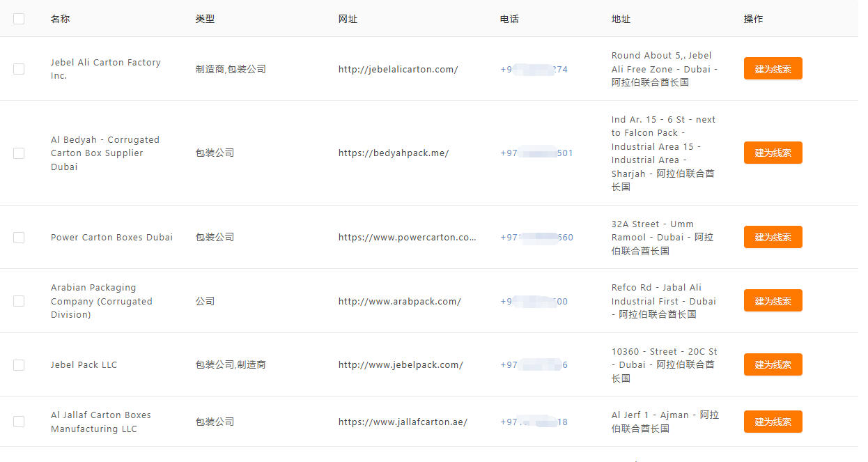Select checkbox for Jebel Ali Carton Factory Inc.
This screenshot has width=868, height=462.
point(19,69)
